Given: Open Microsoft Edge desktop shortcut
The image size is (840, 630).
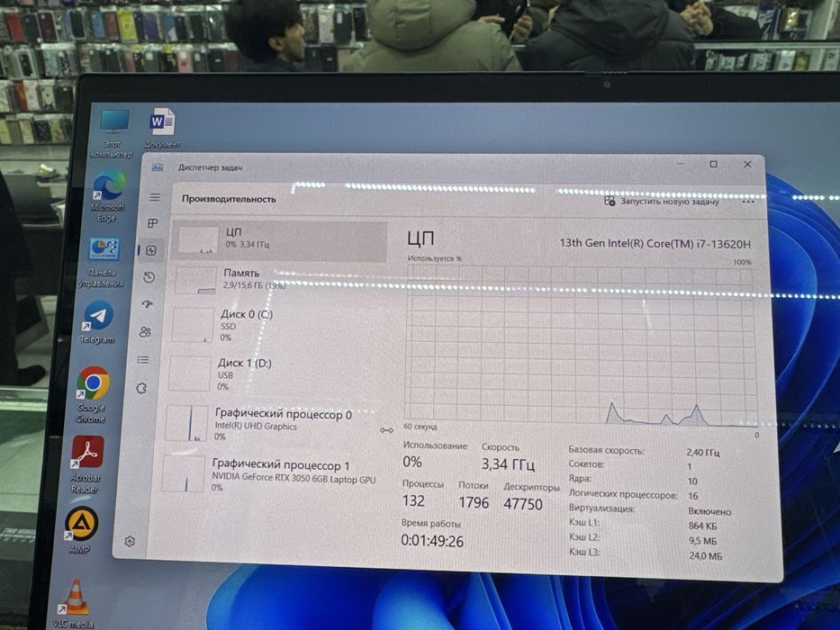Looking at the screenshot, I should (x=108, y=196).
